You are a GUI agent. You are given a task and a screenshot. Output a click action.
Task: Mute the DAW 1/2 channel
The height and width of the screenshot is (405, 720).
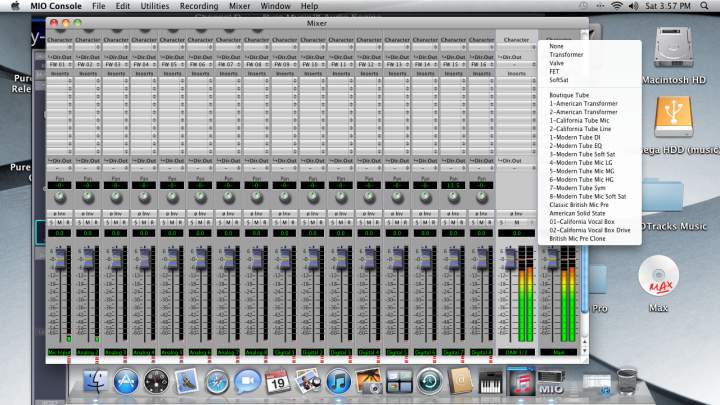517,222
